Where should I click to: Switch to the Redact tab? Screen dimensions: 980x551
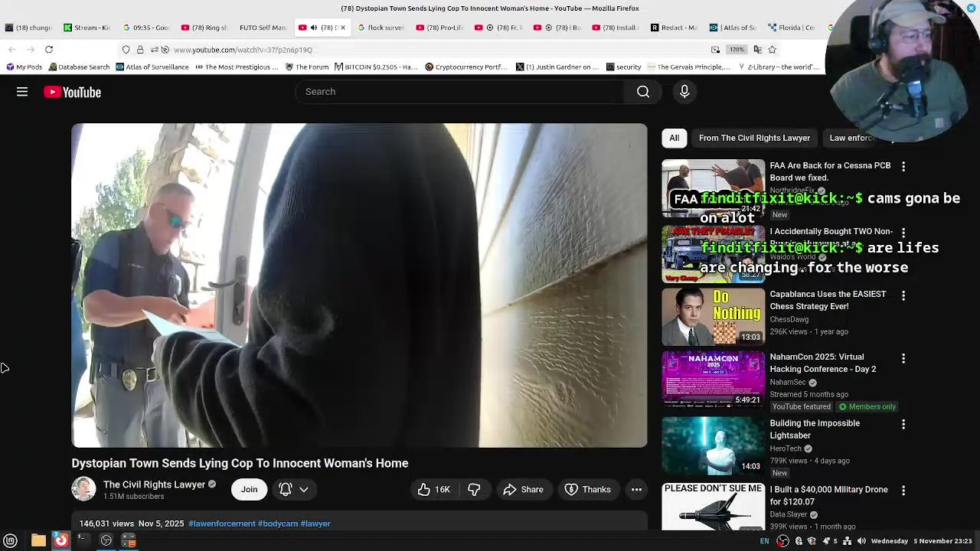point(675,28)
